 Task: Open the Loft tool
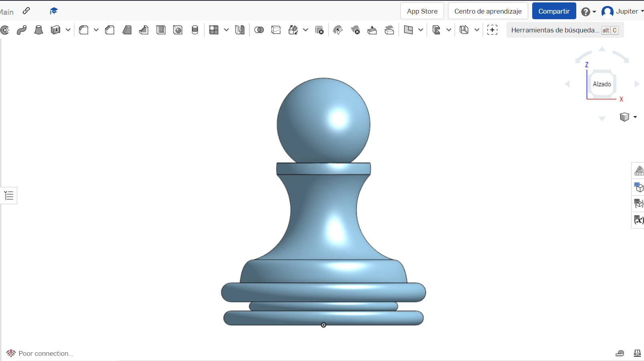tap(38, 30)
